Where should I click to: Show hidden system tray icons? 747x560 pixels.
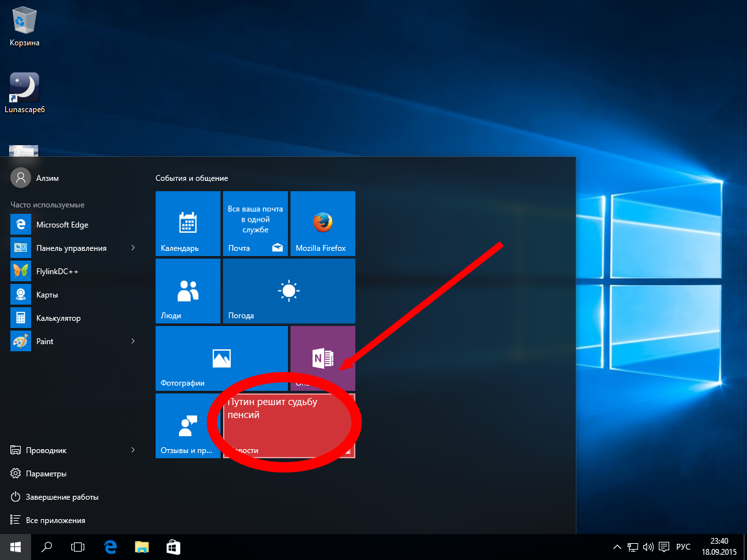click(x=617, y=547)
